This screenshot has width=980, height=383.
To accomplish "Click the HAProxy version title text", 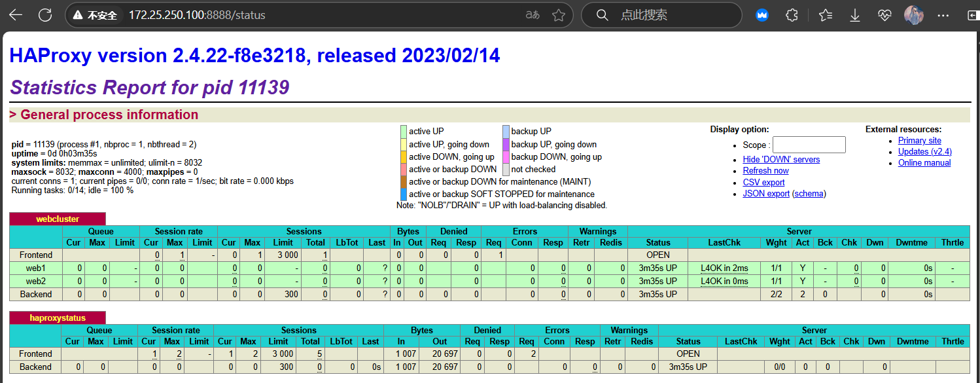I will (x=254, y=56).
